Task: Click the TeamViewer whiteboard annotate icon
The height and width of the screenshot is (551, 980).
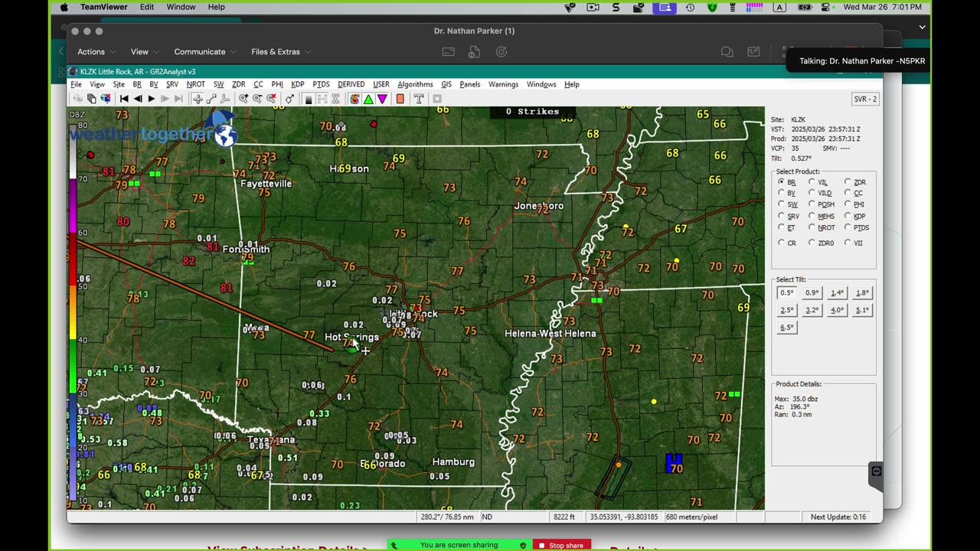Action: click(x=754, y=52)
